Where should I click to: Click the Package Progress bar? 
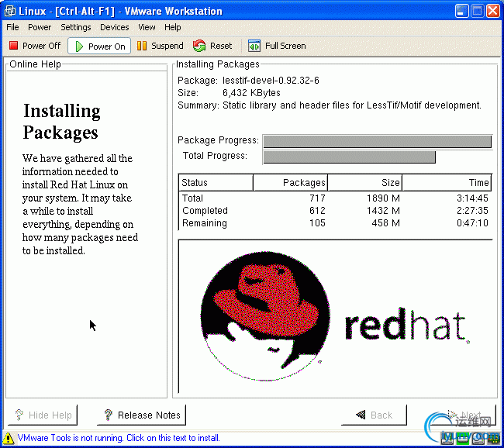tap(378, 141)
